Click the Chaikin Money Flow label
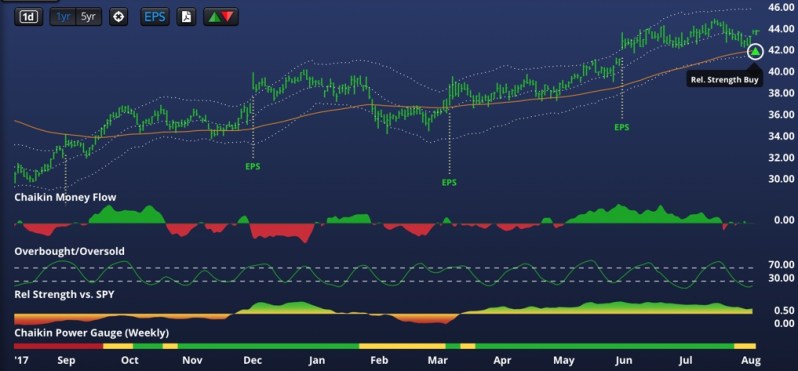This screenshot has height=371, width=798. click(65, 197)
